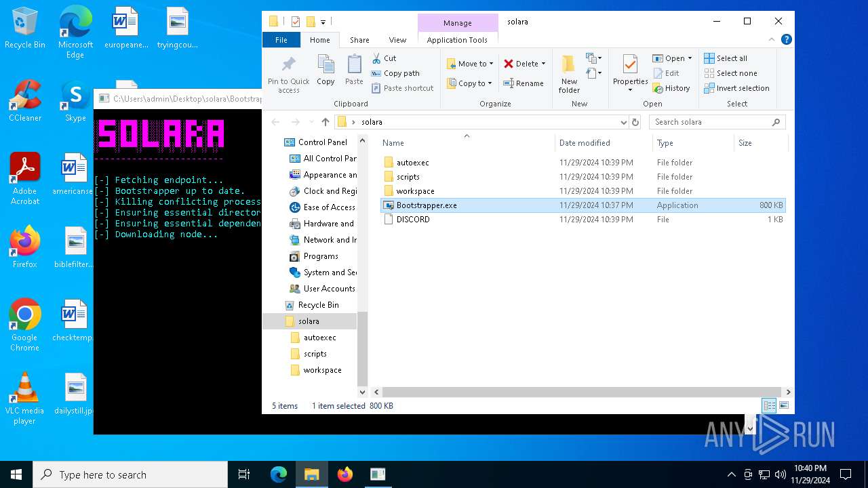This screenshot has width=868, height=488.
Task: Click the Rename command
Action: tap(524, 83)
